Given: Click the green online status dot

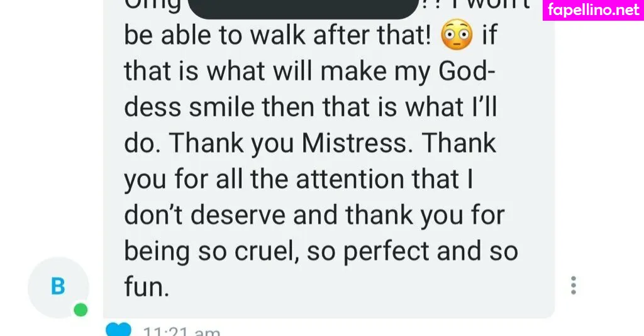Looking at the screenshot, I should [x=80, y=310].
